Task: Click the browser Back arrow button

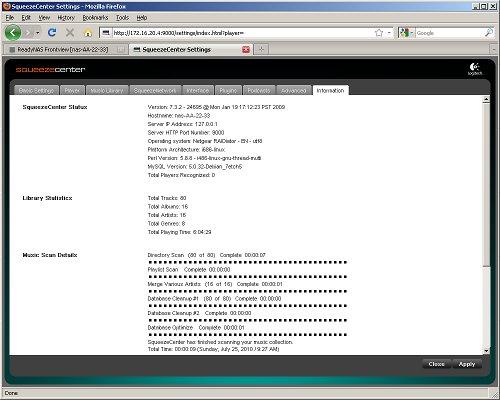Action: [13, 33]
